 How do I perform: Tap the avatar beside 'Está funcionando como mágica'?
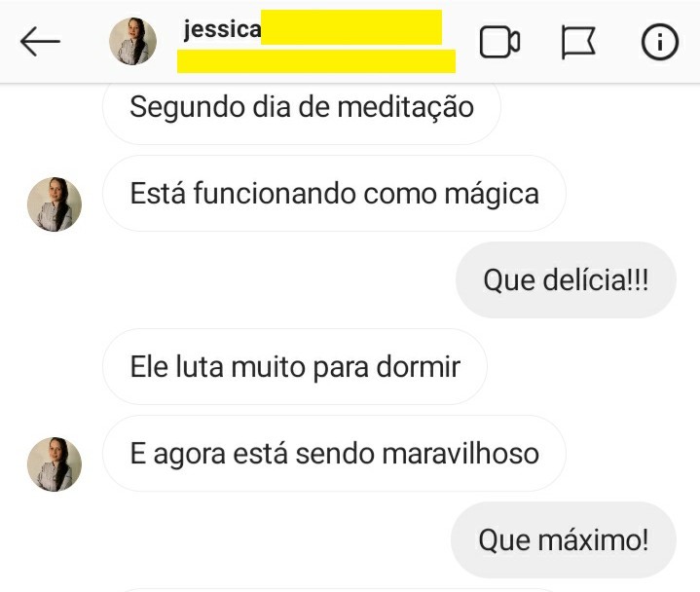coord(55,204)
